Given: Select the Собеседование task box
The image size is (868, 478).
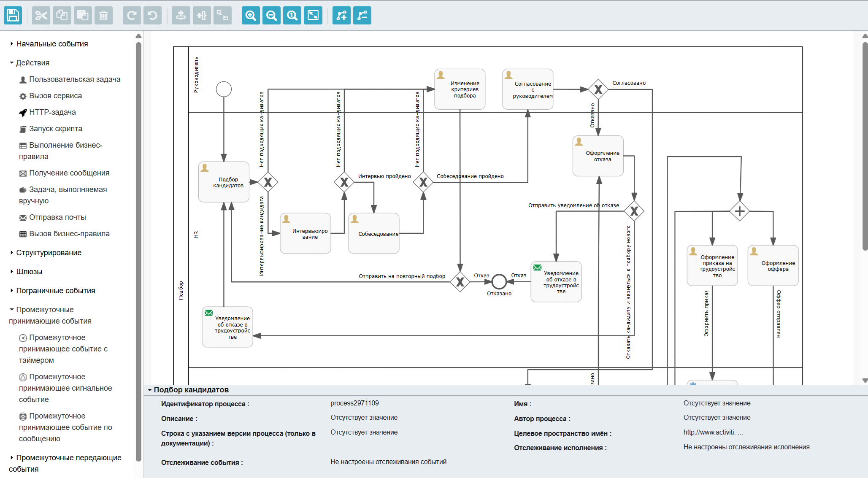Looking at the screenshot, I should click(x=374, y=233).
